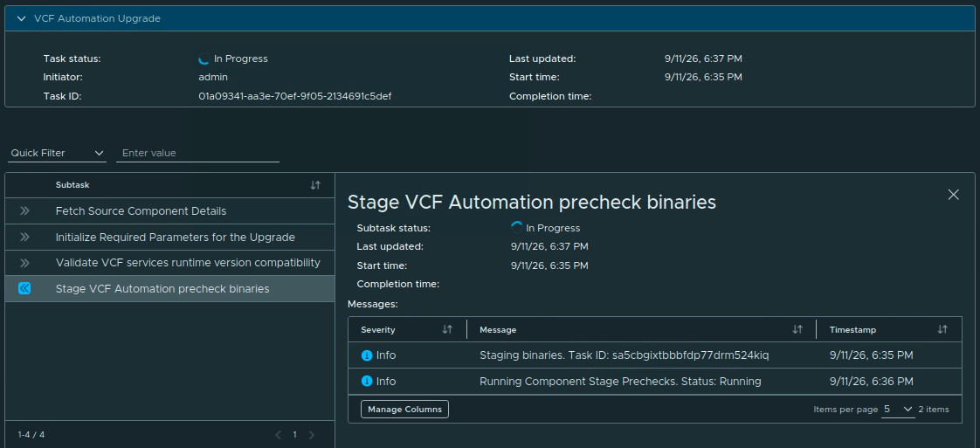
Task: Click the Task status In Progress spinner
Action: 204,59
